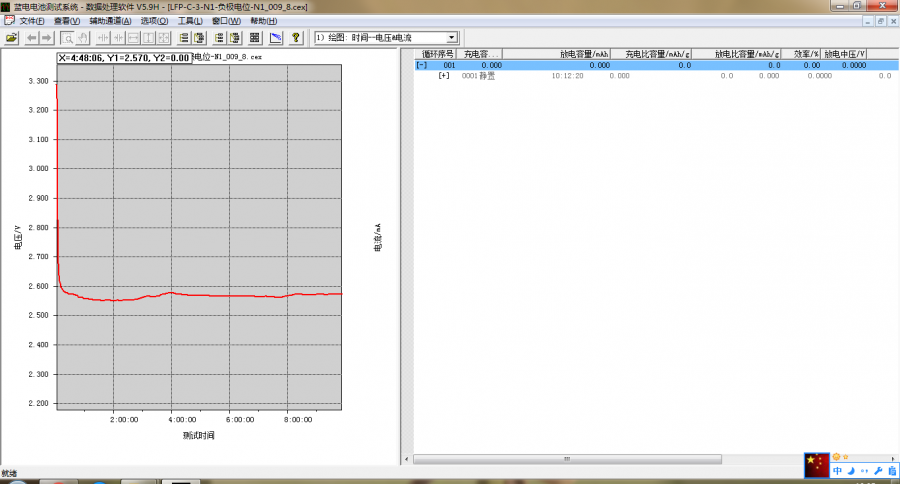
Task: Click the 放电容量/mAh column header
Action: (582, 54)
